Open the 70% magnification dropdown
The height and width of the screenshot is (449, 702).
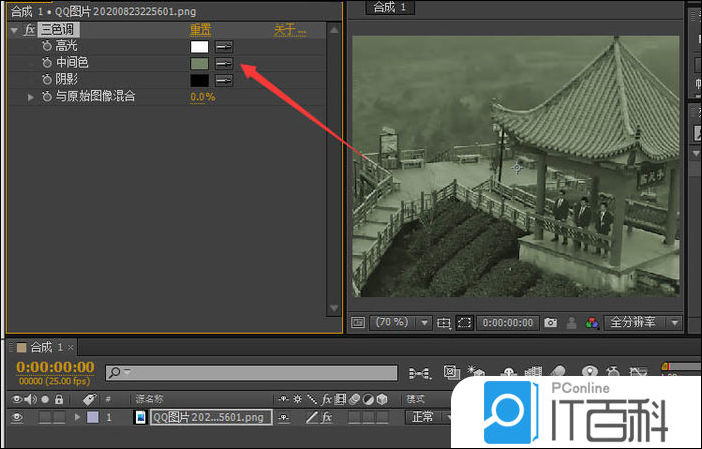pos(425,323)
